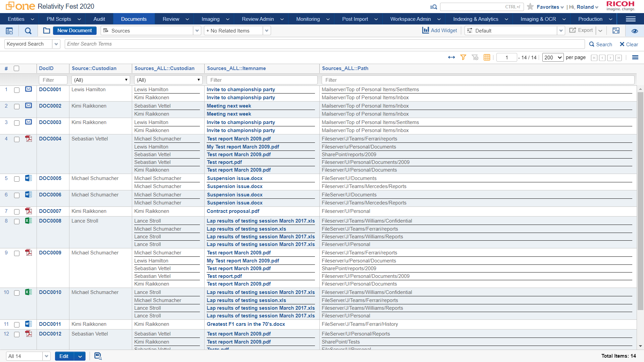Open Excel icon for DOC0010
The image size is (644, 362).
pyautogui.click(x=29, y=292)
